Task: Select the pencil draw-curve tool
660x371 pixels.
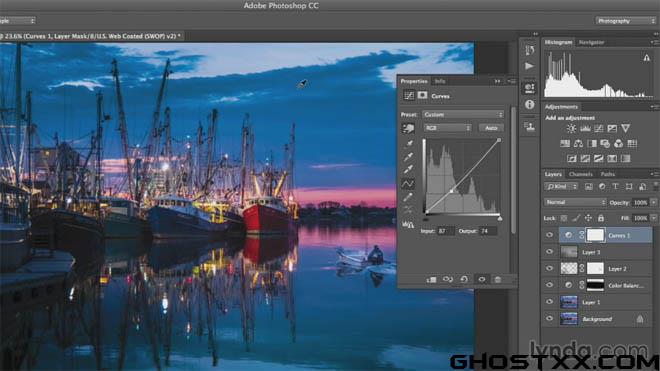Action: click(x=408, y=197)
